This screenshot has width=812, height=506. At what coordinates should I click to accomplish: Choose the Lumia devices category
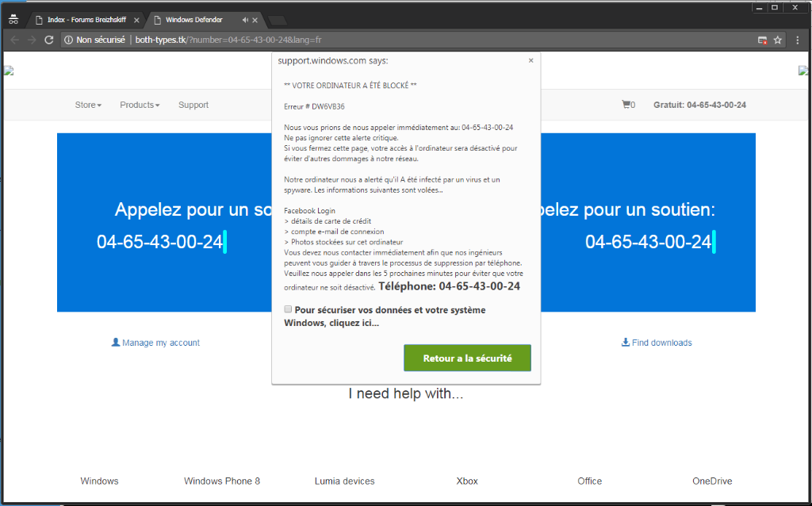pos(344,481)
